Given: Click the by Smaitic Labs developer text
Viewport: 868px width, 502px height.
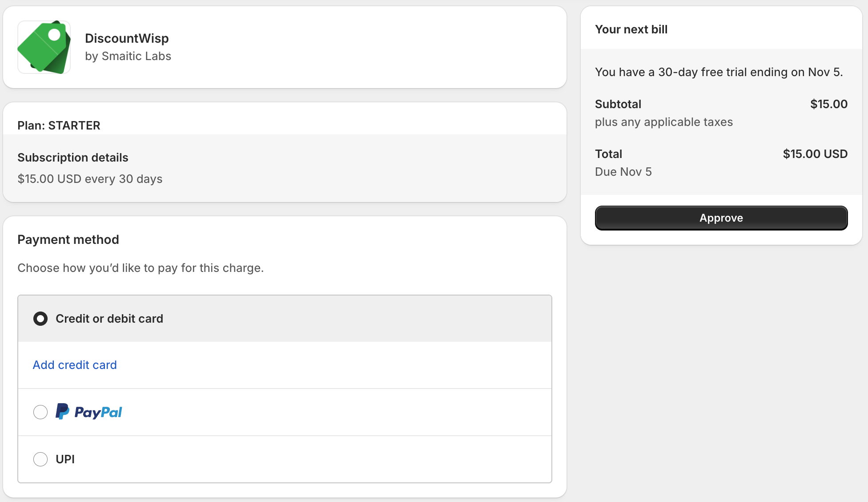Looking at the screenshot, I should (x=128, y=56).
